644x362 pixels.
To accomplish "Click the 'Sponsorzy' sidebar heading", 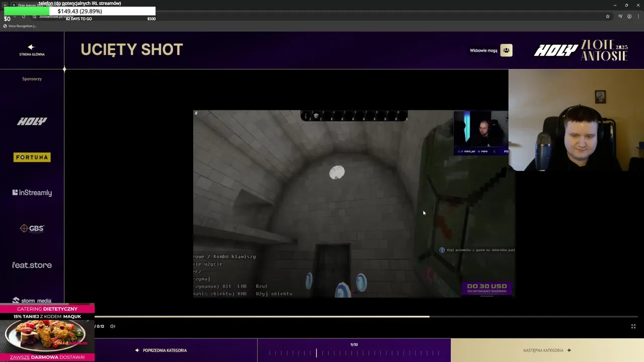I will 32,79.
